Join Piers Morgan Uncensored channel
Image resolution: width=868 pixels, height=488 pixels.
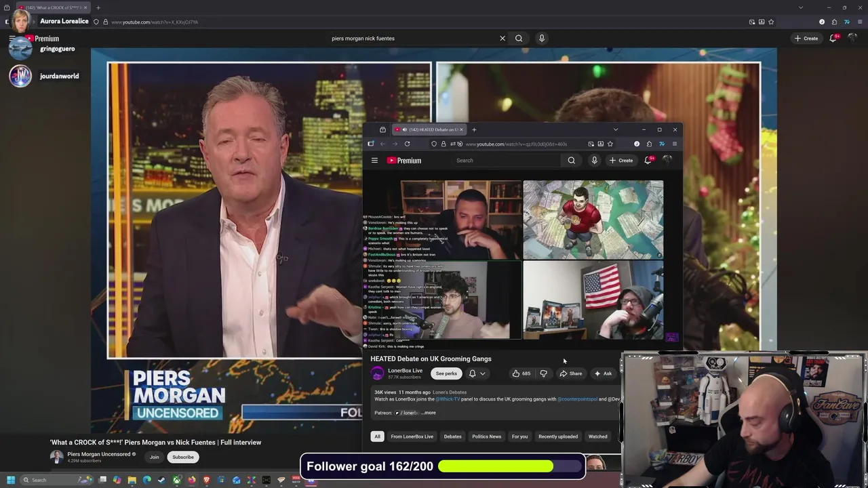point(155,457)
